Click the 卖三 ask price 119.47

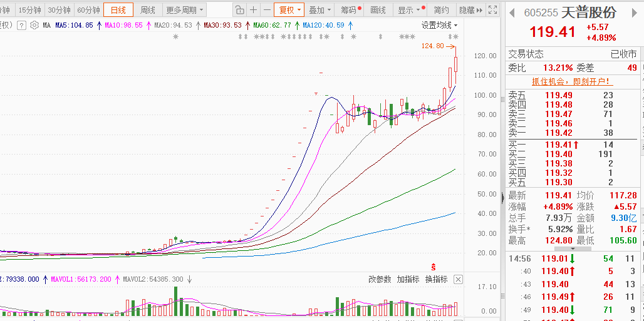tap(559, 114)
